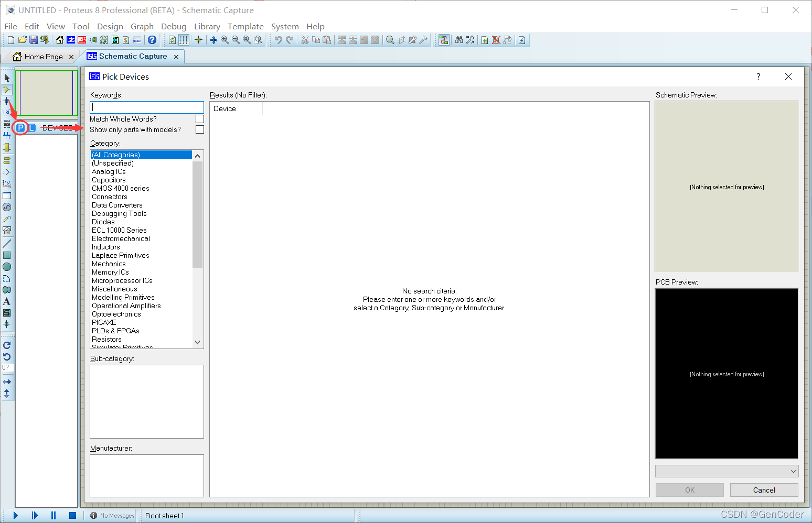This screenshot has width=812, height=523.
Task: Close the Schematic Capture tab
Action: coord(176,57)
